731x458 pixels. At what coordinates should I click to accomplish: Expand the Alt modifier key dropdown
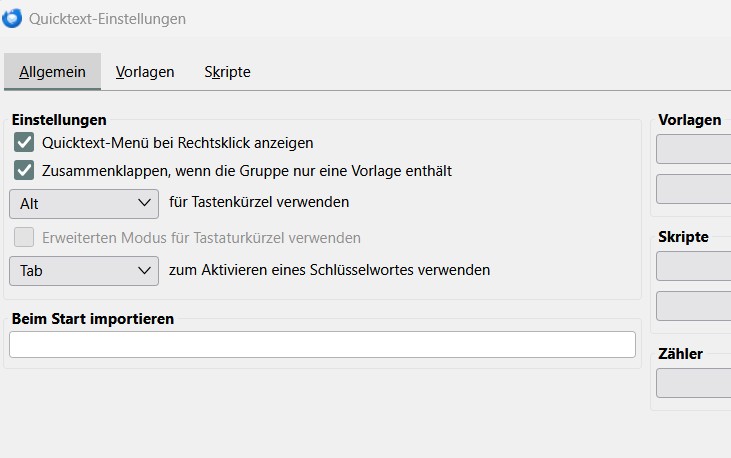click(x=83, y=203)
